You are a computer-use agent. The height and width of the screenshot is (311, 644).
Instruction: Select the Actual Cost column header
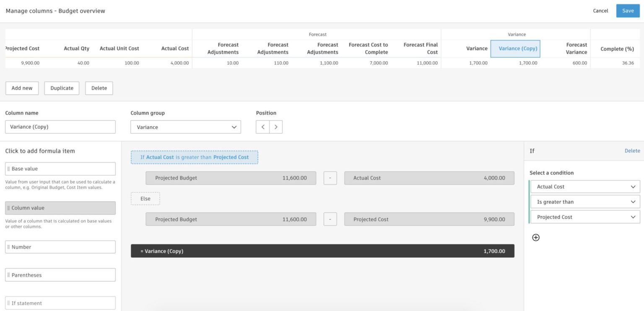tap(175, 49)
